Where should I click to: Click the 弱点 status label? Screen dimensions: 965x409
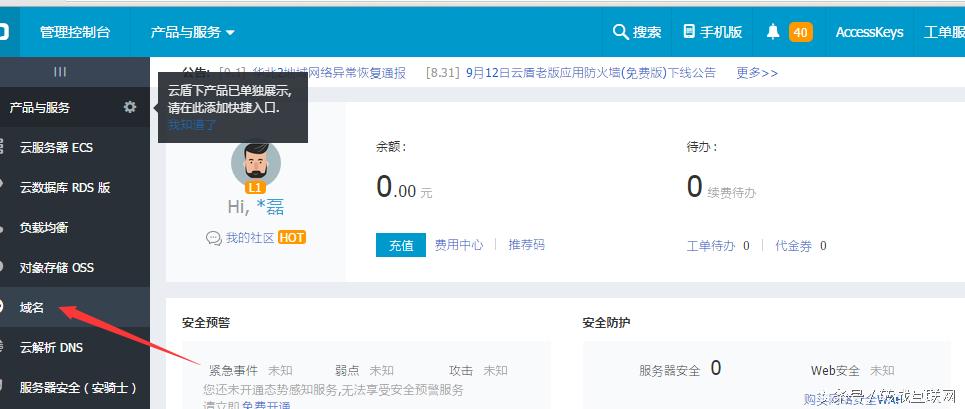click(347, 370)
